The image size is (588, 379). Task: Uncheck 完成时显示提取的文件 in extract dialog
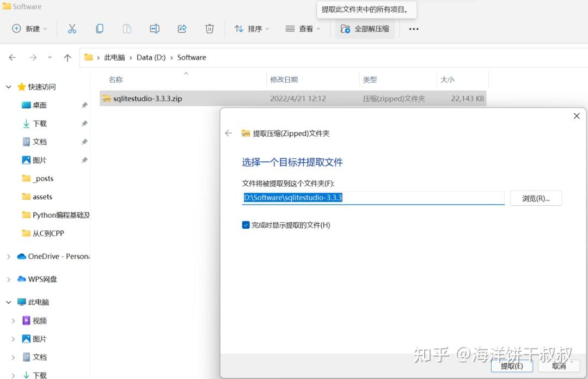click(246, 225)
